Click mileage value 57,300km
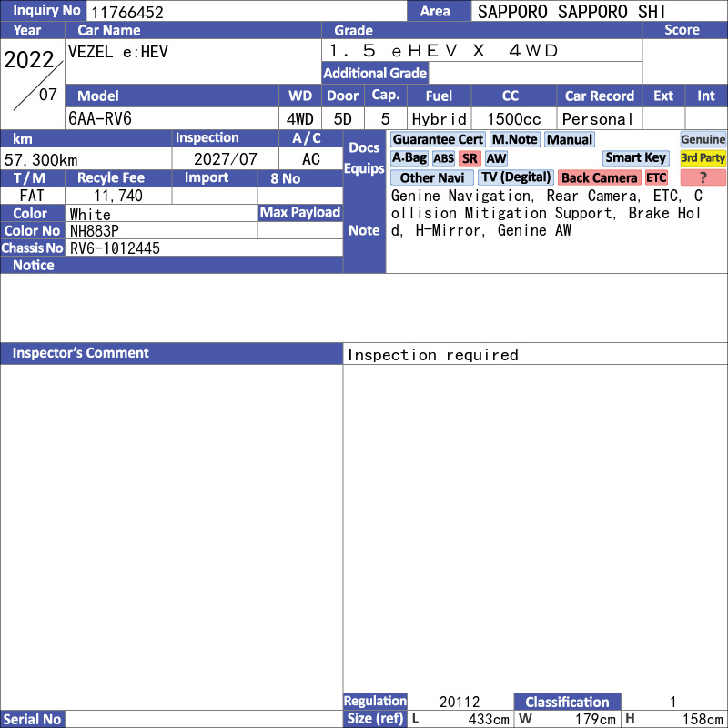This screenshot has height=728, width=728. click(41, 160)
